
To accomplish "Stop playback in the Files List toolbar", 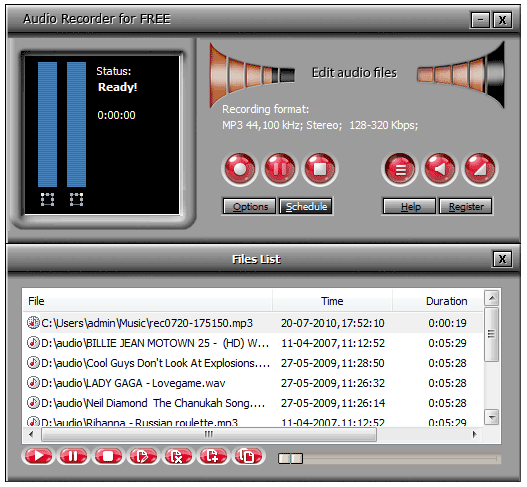I will pos(108,456).
